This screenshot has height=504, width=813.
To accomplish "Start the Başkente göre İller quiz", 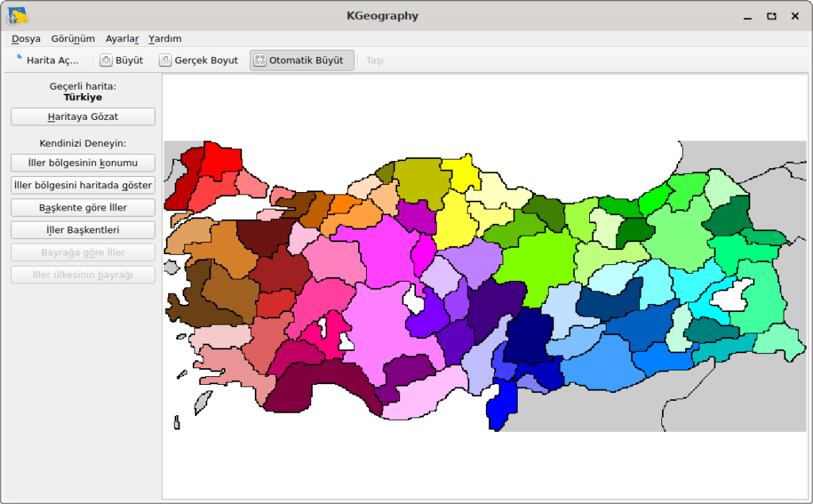I will tap(83, 207).
